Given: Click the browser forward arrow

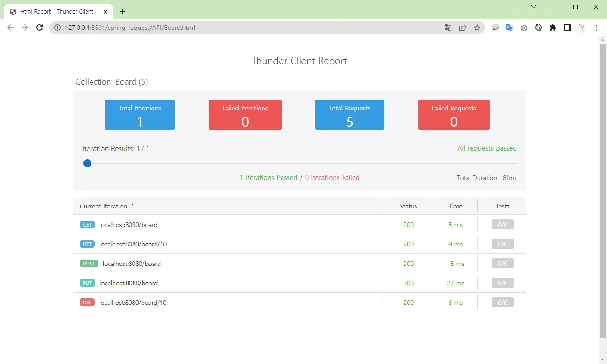Looking at the screenshot, I should click(x=25, y=28).
